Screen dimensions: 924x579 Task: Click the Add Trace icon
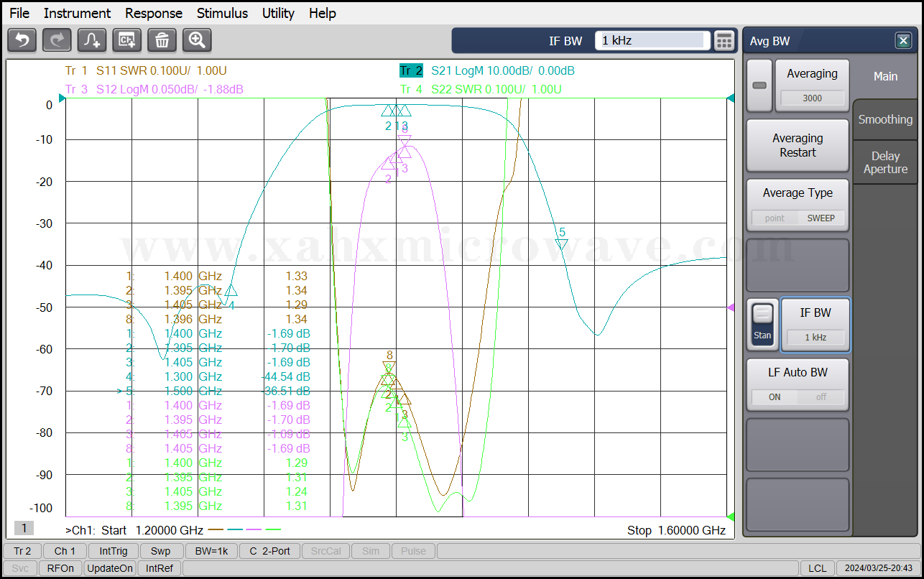click(x=92, y=40)
